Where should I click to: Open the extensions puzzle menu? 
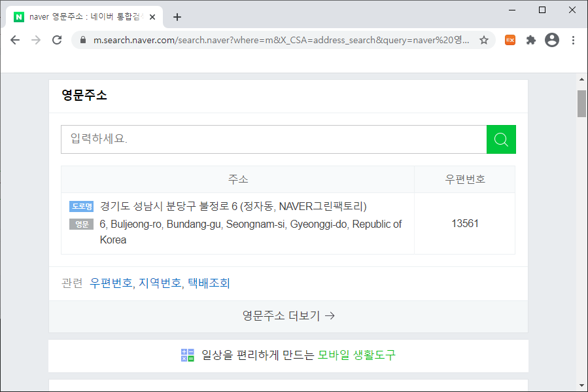(x=531, y=40)
